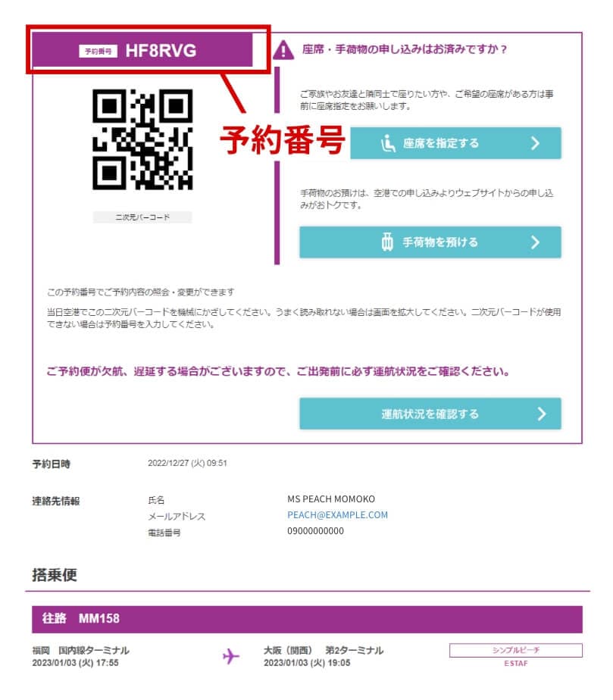Click the chevron arrow on 運航状況を確認する
This screenshot has width=613, height=700.
coord(542,414)
